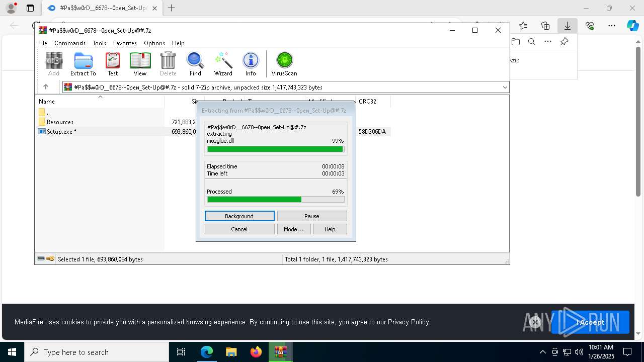Close the Edge browser tab
The height and width of the screenshot is (362, 644).
pyautogui.click(x=154, y=8)
